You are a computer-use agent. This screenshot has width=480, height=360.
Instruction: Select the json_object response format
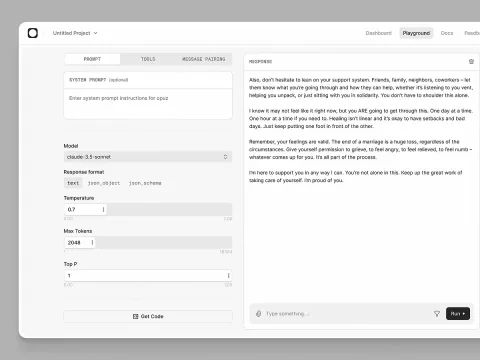pyautogui.click(x=104, y=183)
